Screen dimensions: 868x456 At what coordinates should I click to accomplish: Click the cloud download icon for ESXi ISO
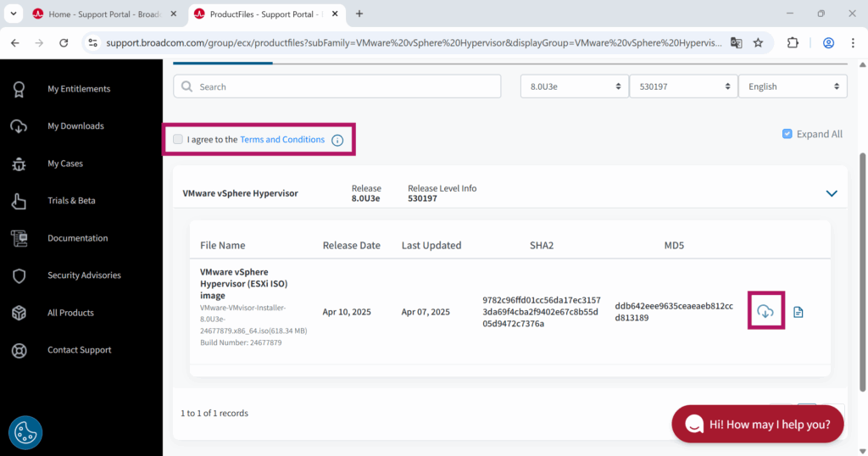tap(765, 311)
